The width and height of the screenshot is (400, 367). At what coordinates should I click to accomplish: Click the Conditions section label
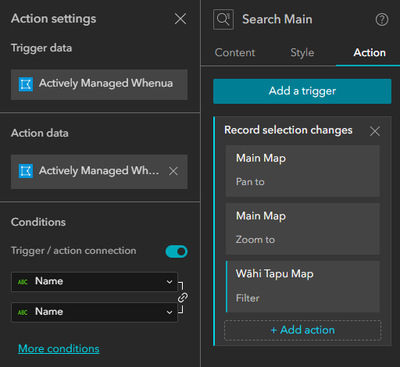[x=38, y=222]
